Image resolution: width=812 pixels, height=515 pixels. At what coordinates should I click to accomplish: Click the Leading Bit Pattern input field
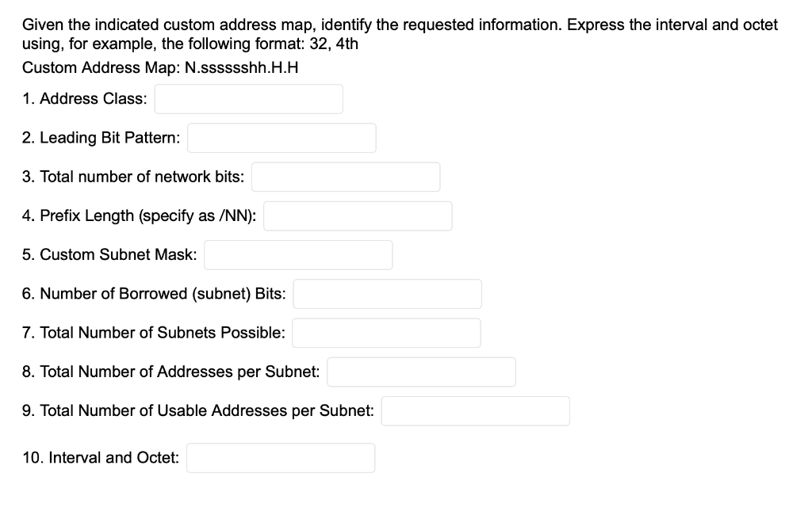click(x=282, y=137)
